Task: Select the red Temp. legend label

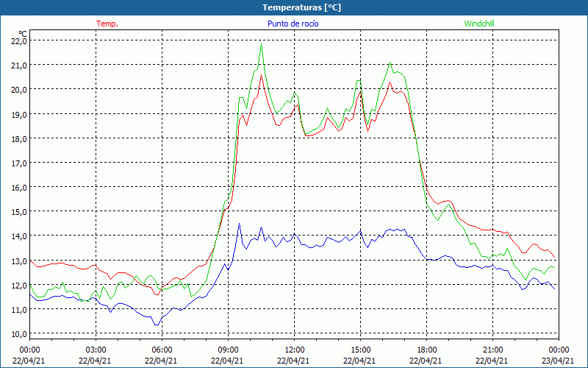Action: point(107,24)
